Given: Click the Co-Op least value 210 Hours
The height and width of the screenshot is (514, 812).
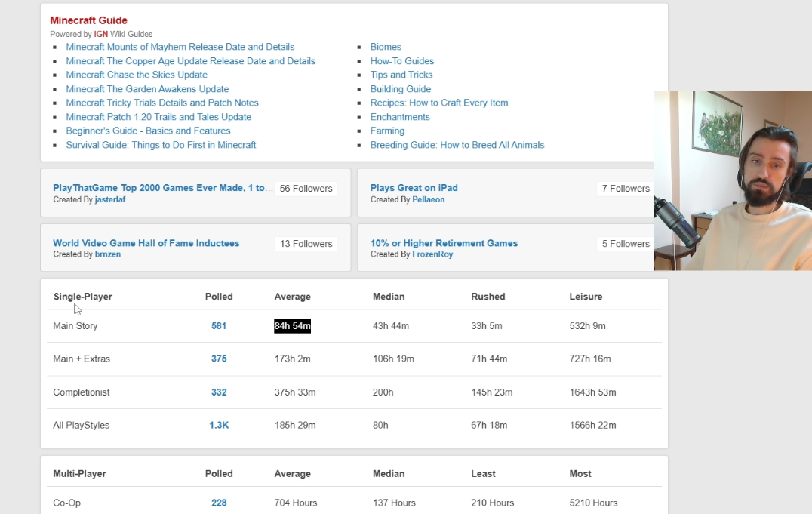Looking at the screenshot, I should pyautogui.click(x=492, y=503).
